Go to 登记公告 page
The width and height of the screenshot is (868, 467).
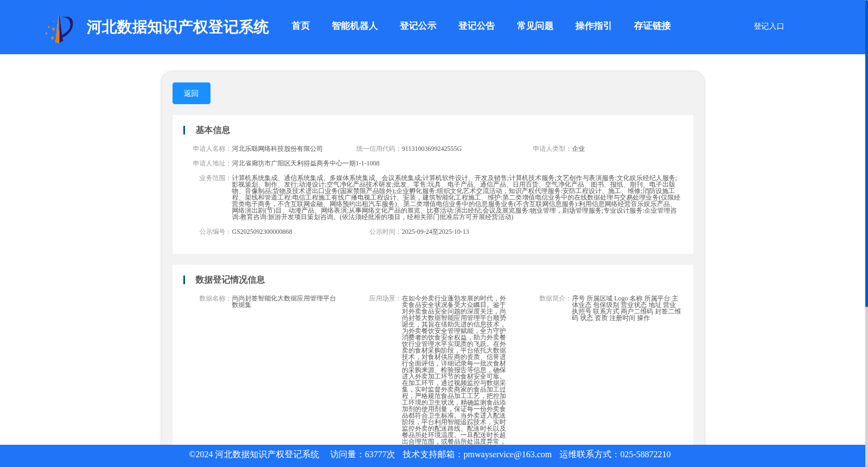pos(476,26)
